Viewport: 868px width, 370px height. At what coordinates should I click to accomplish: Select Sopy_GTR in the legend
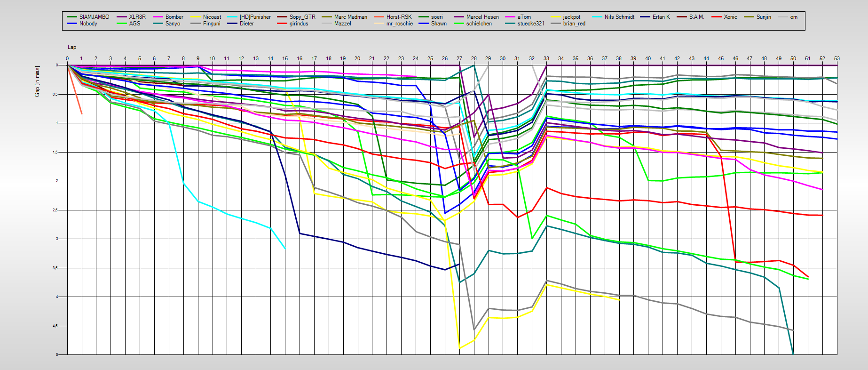tap(302, 17)
